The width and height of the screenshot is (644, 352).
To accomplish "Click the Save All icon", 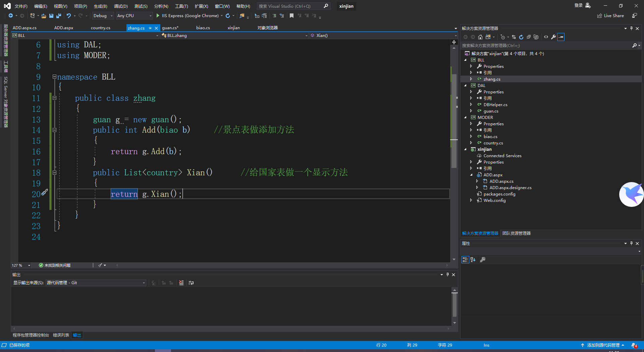I will pos(59,16).
